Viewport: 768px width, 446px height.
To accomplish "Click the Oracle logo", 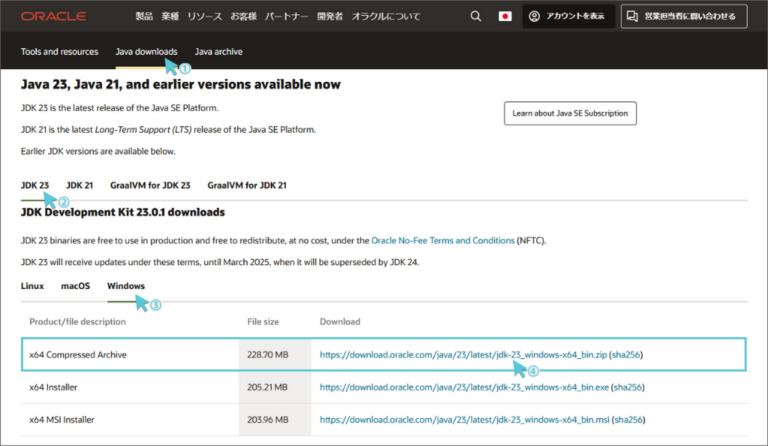I will (53, 17).
